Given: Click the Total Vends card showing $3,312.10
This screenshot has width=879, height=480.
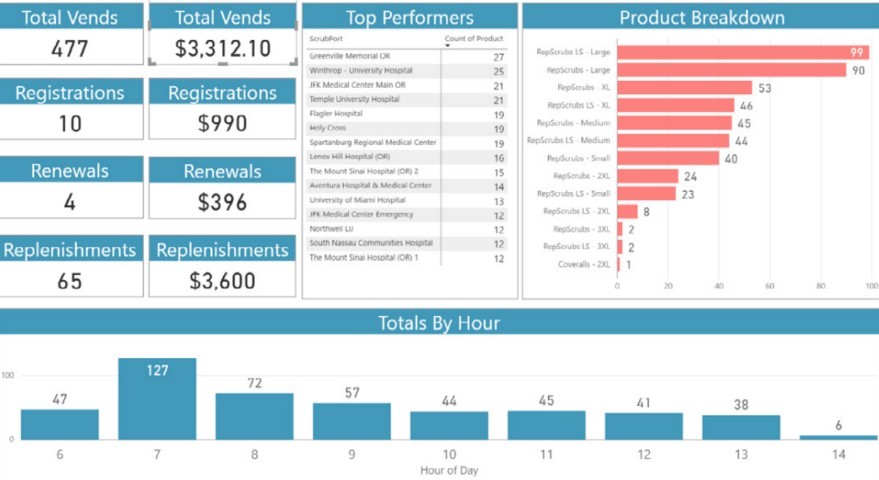Looking at the screenshot, I should [x=222, y=48].
